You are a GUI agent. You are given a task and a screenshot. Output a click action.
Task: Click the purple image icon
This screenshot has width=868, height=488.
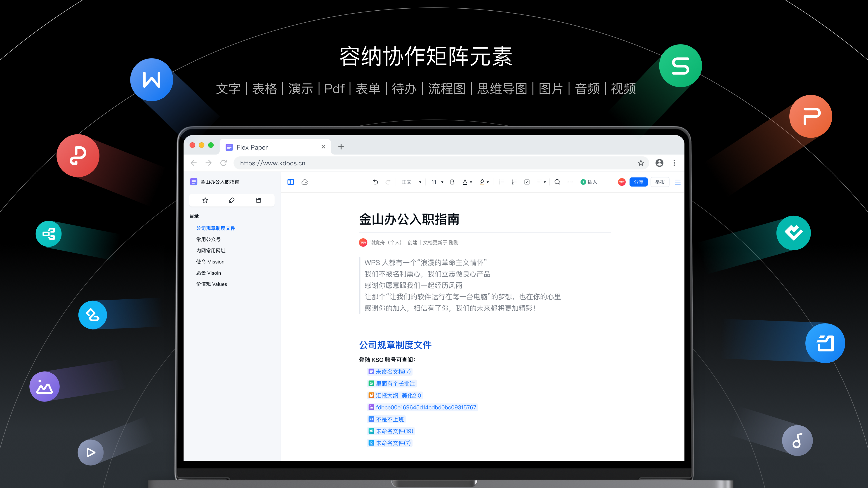45,386
